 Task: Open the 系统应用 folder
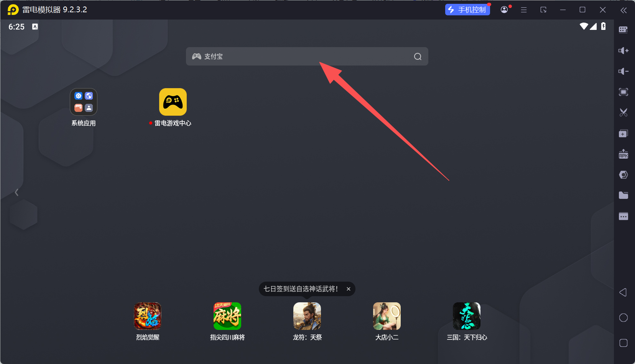pyautogui.click(x=84, y=102)
